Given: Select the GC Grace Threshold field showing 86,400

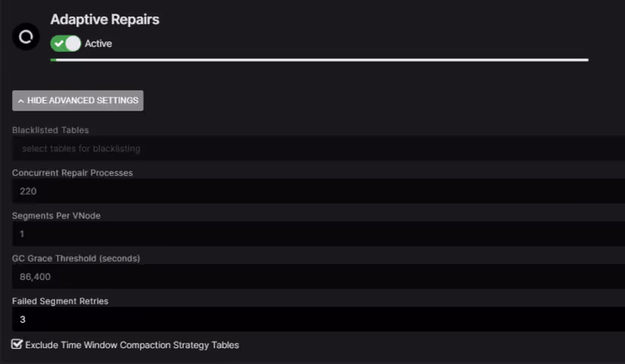Looking at the screenshot, I should click(x=316, y=277).
